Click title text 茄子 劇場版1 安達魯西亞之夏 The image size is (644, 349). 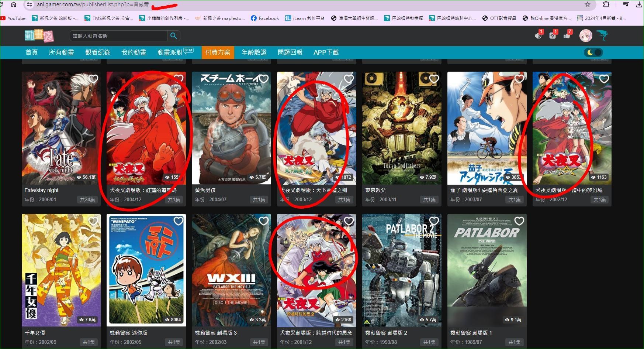(x=484, y=190)
